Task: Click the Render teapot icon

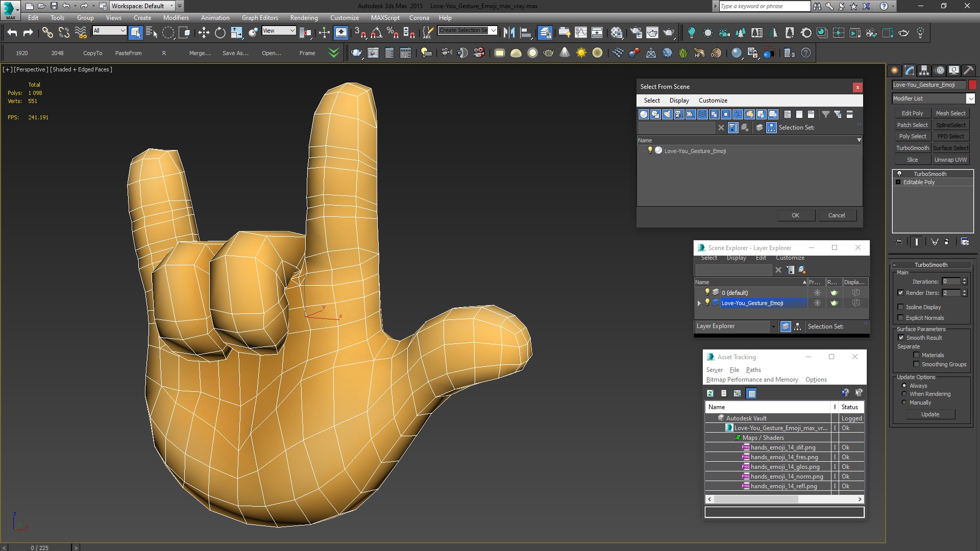Action: tap(669, 33)
